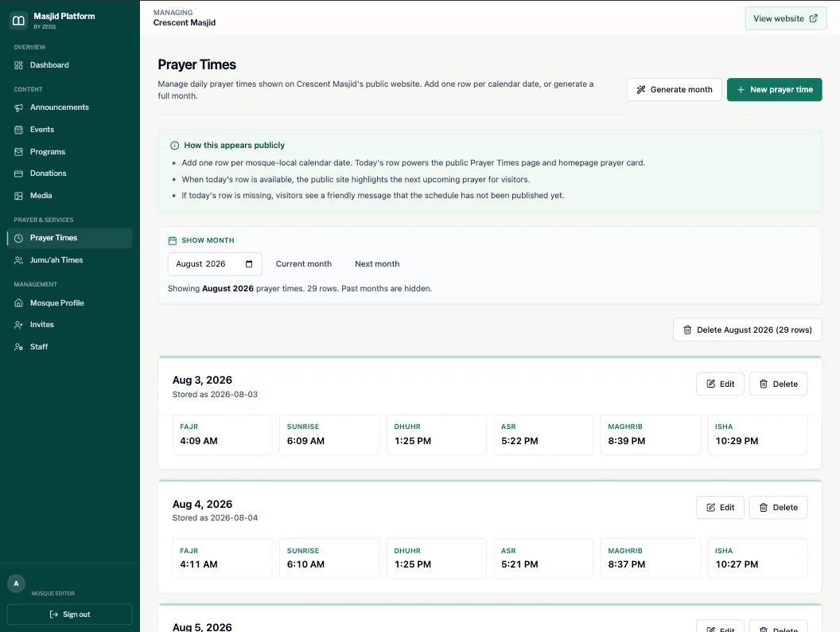The width and height of the screenshot is (840, 632).
Task: Click the Invites add-user icon
Action: pos(19,325)
